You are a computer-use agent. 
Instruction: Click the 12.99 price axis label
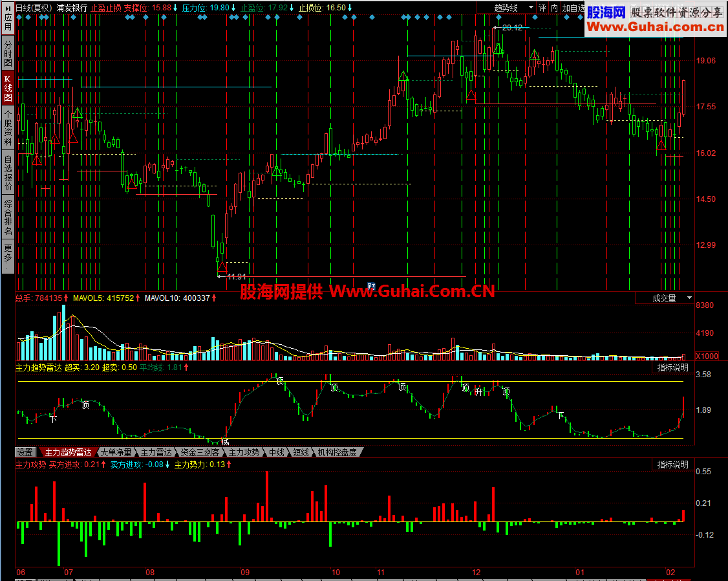tap(706, 245)
